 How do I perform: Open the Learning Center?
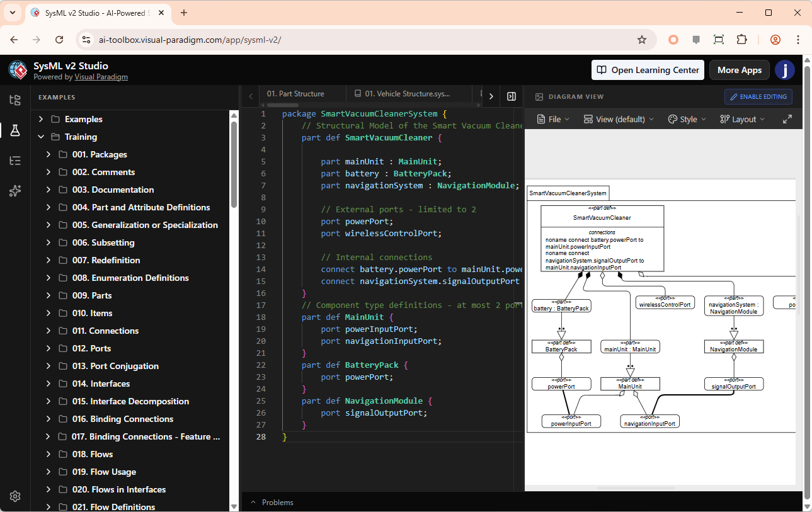[647, 70]
